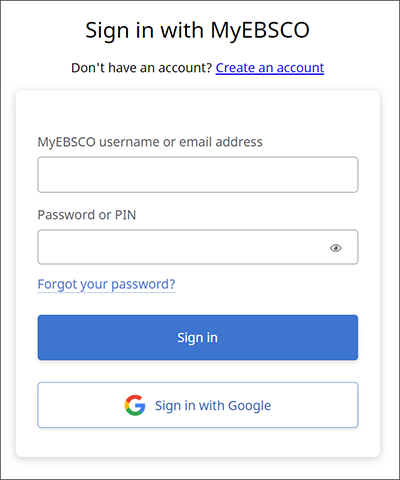Click left edge of the password box
The height and width of the screenshot is (480, 400).
point(43,247)
